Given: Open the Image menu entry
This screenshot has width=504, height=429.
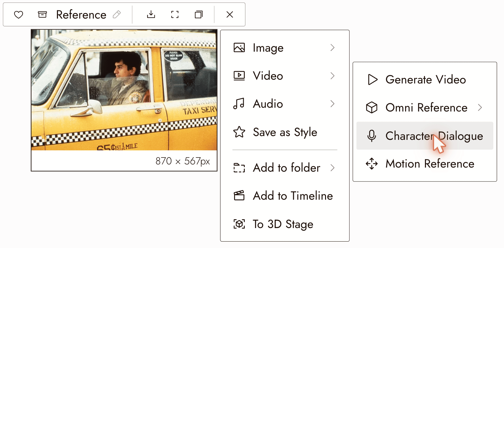Looking at the screenshot, I should coord(285,48).
